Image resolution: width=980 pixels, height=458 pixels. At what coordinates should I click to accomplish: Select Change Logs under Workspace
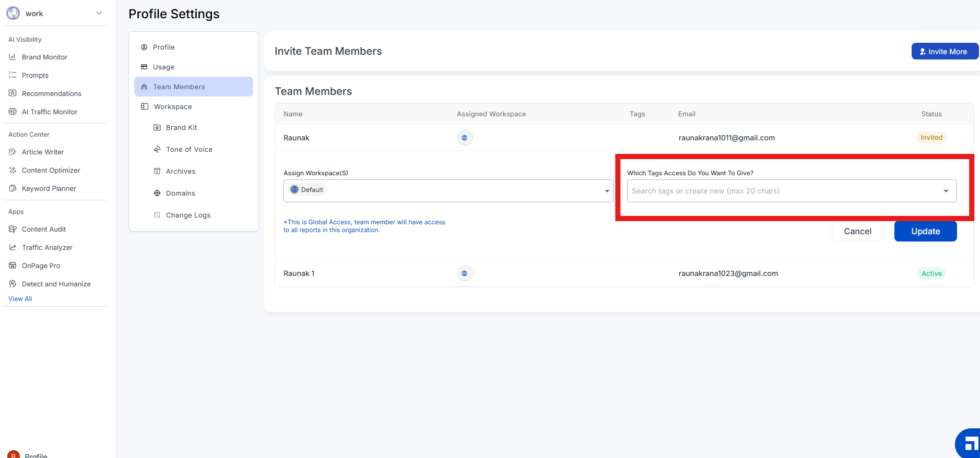click(x=188, y=215)
